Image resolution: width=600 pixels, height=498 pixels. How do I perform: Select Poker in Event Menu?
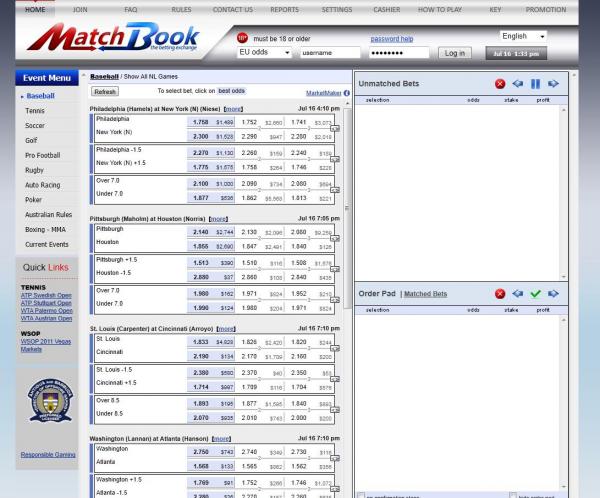point(33,200)
